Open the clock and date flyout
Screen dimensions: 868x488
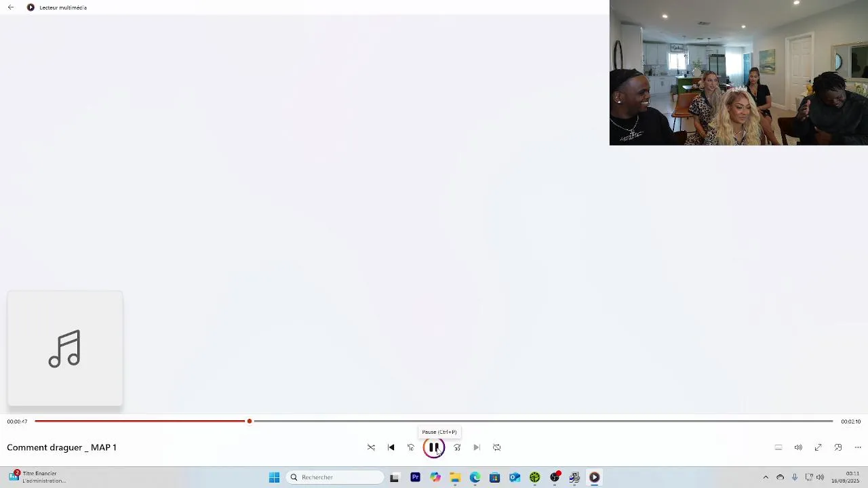click(847, 477)
